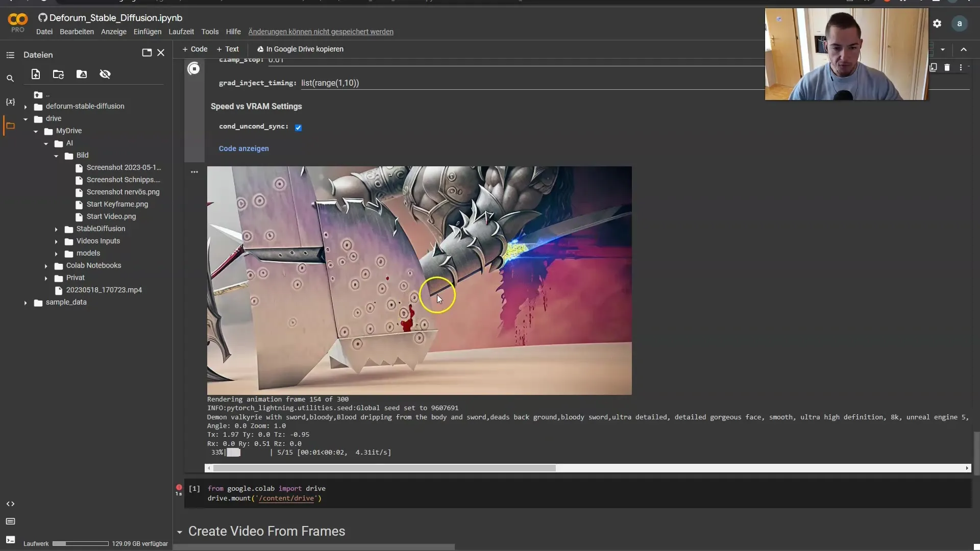Mount Google Drive folder icon
The height and width of the screenshot is (551, 980).
[x=82, y=74]
